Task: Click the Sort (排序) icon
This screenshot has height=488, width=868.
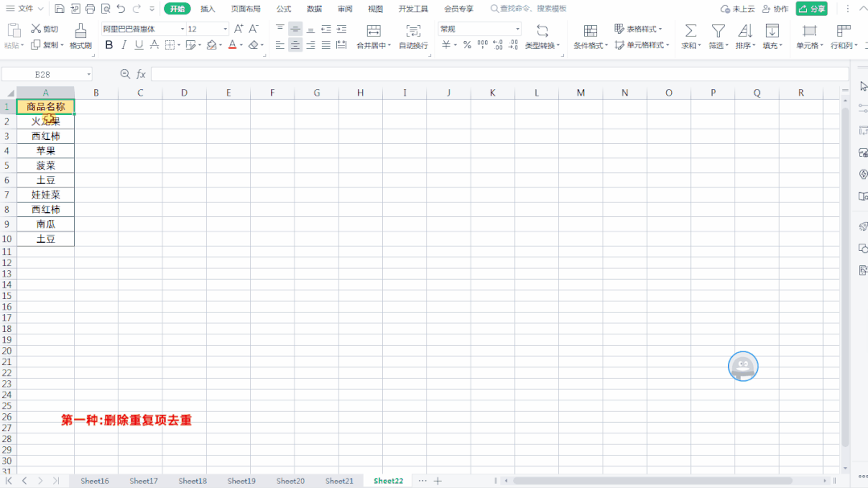Action: 745,31
